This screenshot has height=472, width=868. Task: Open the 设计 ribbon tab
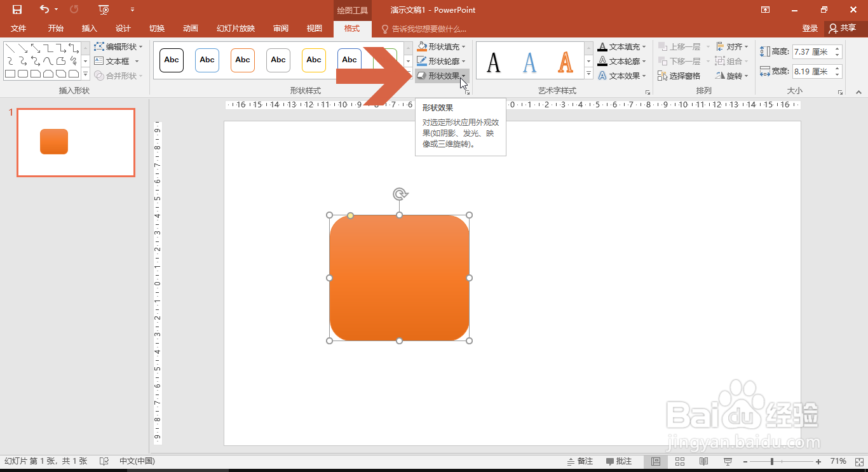123,29
